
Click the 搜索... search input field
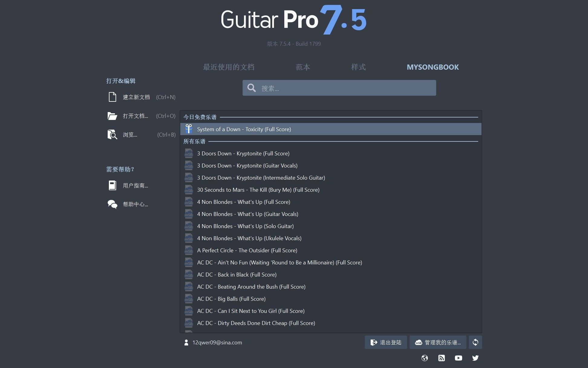coord(339,88)
